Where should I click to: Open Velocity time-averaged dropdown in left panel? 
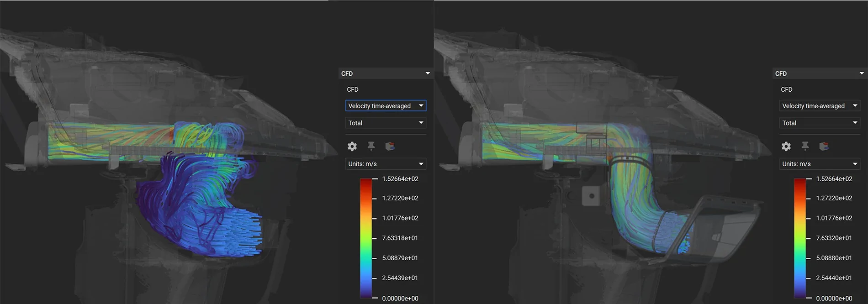pos(386,106)
